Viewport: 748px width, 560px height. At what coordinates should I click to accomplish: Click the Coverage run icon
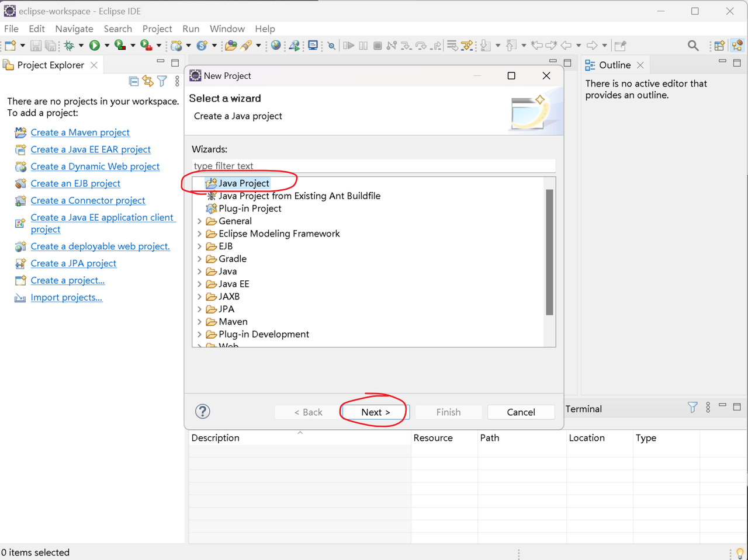click(x=120, y=46)
